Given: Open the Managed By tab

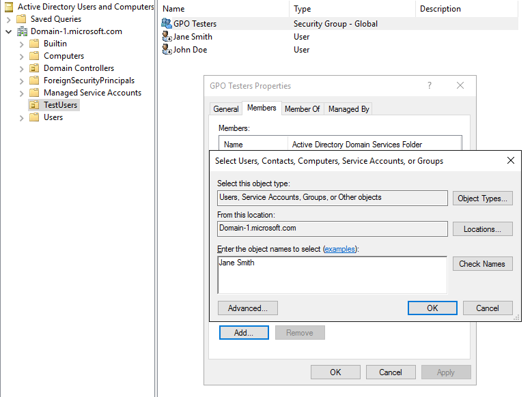Looking at the screenshot, I should tap(348, 109).
